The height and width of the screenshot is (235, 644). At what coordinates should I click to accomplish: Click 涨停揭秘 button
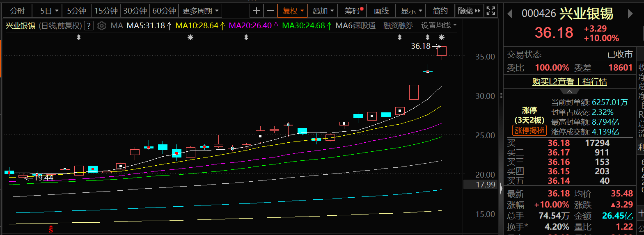pos(529,130)
